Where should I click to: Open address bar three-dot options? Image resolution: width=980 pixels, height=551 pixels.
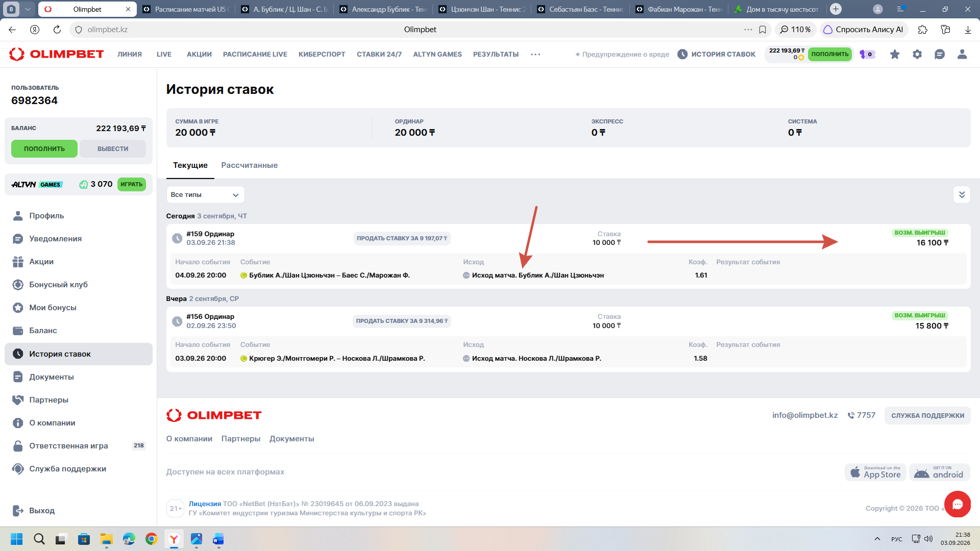point(748,30)
